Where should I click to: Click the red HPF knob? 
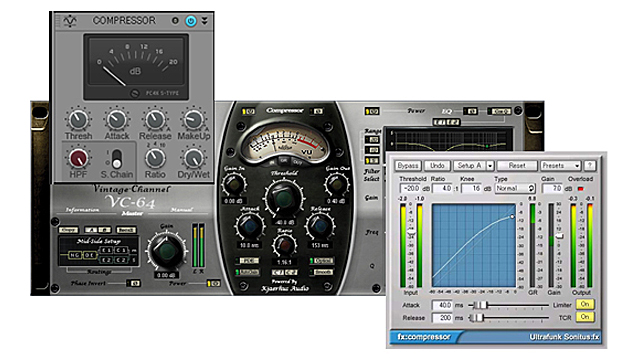point(78,158)
